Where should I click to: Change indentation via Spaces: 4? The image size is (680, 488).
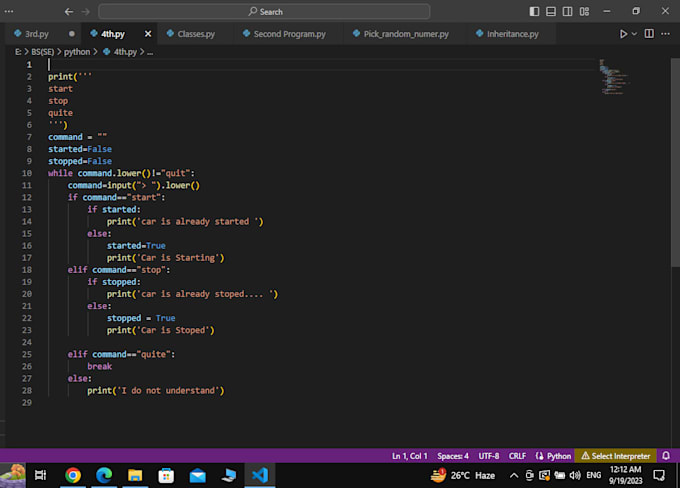coord(453,456)
